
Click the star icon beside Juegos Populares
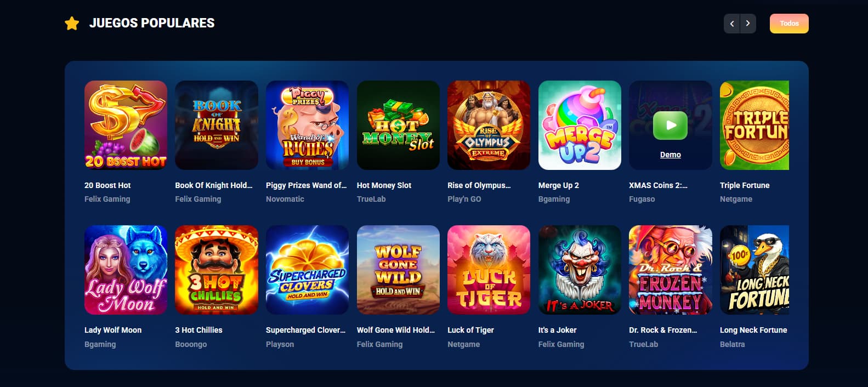point(72,23)
